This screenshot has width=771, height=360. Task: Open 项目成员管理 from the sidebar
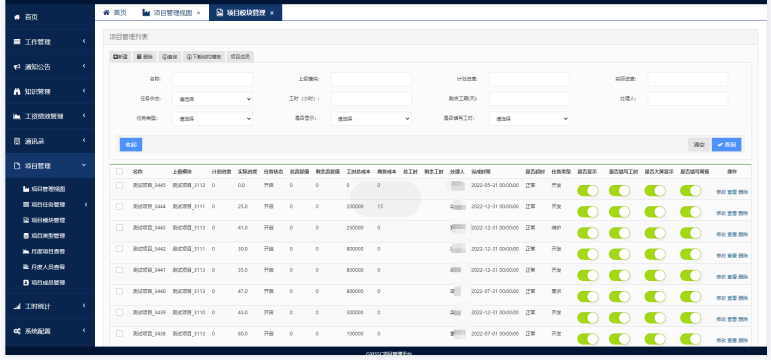[48, 283]
